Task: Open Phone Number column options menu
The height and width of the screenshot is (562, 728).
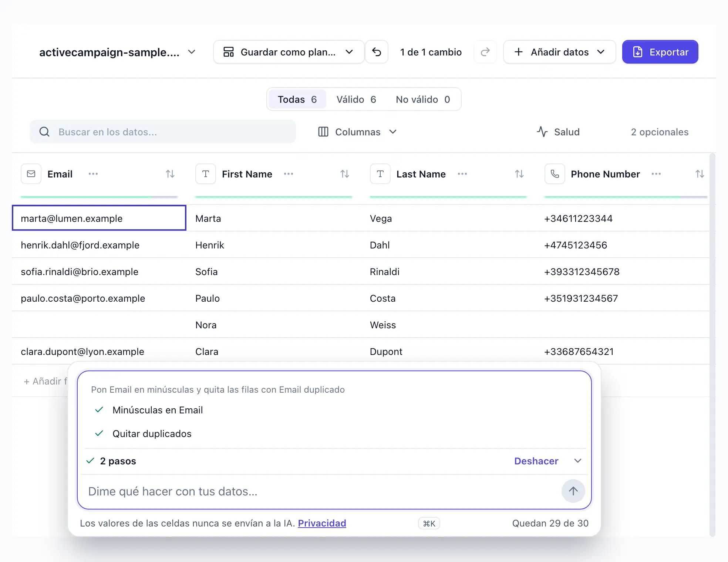Action: coord(656,174)
